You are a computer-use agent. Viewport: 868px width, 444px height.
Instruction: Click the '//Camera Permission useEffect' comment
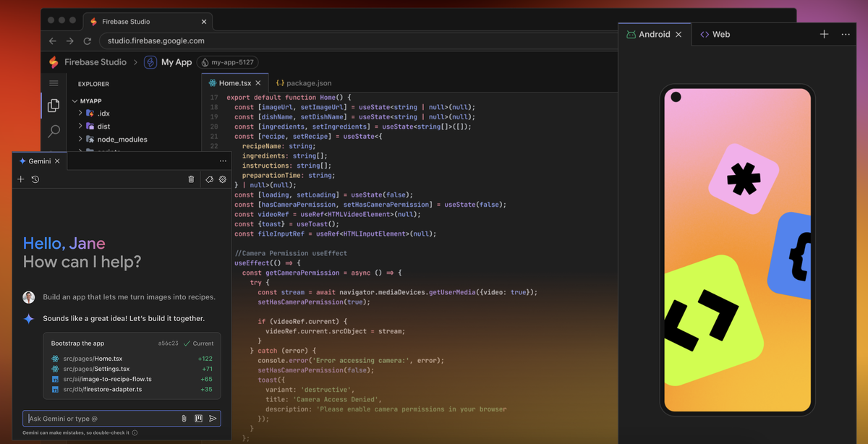click(291, 253)
